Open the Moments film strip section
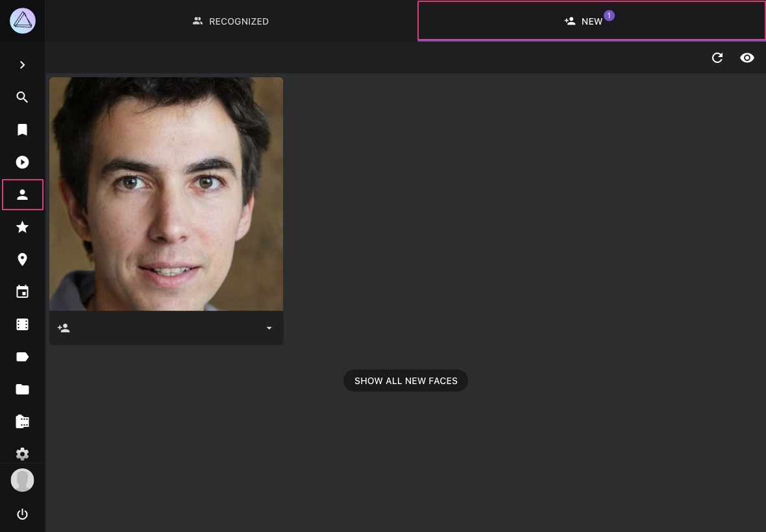Viewport: 766px width, 532px height. click(x=23, y=324)
